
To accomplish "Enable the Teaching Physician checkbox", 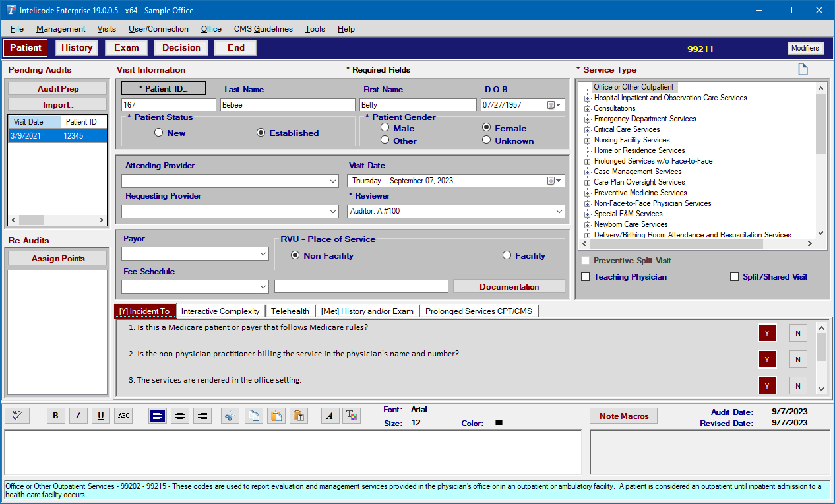I will 585,277.
